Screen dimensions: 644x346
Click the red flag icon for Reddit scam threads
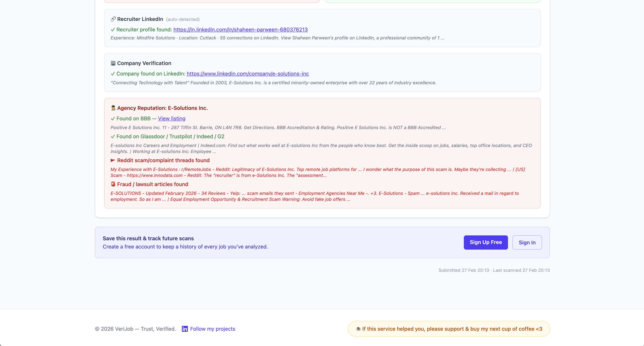point(113,160)
